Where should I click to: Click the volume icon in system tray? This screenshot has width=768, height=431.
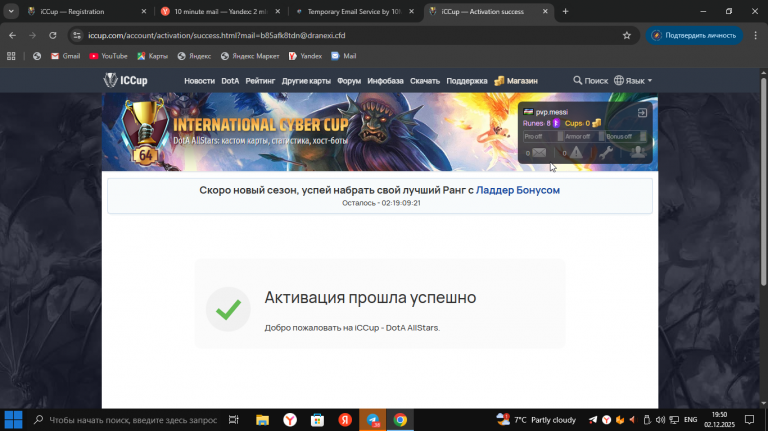(660, 420)
